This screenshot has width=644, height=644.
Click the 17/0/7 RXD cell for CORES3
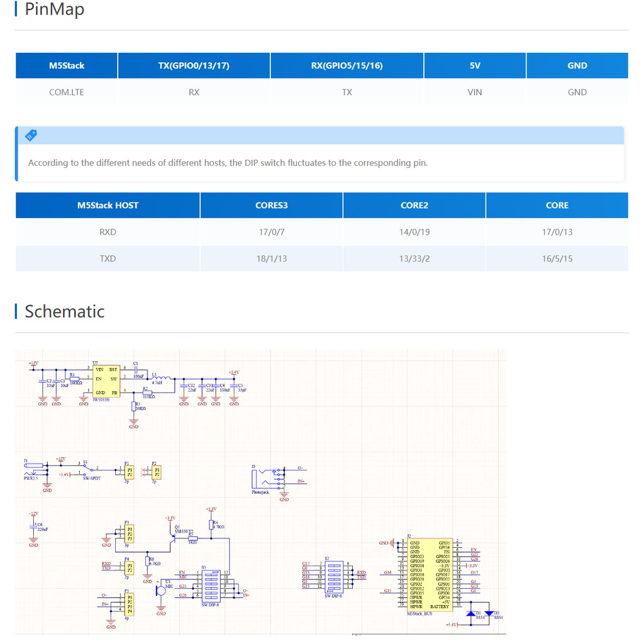tap(271, 231)
